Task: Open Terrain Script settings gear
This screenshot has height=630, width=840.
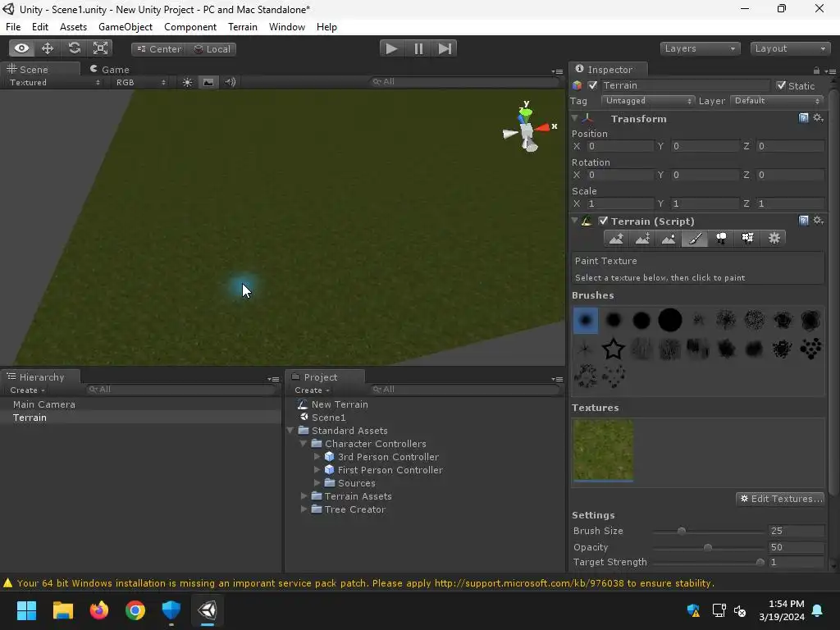Action: tap(818, 220)
